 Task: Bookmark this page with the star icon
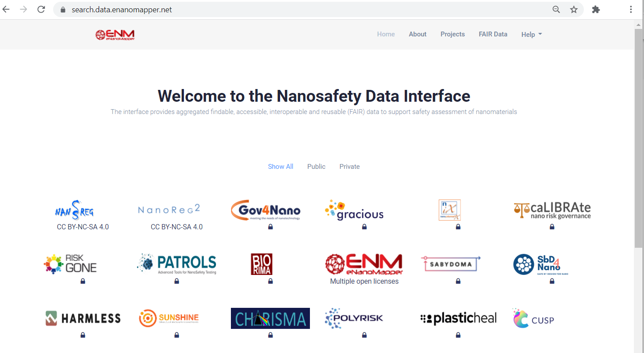(574, 10)
